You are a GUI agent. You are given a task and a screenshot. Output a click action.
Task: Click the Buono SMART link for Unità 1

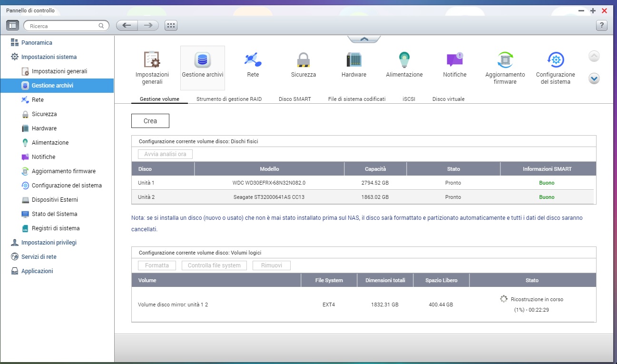[547, 183]
